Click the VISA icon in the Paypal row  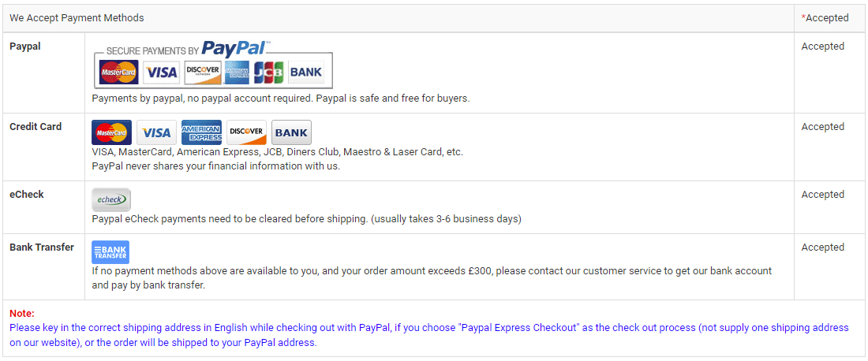click(x=161, y=73)
